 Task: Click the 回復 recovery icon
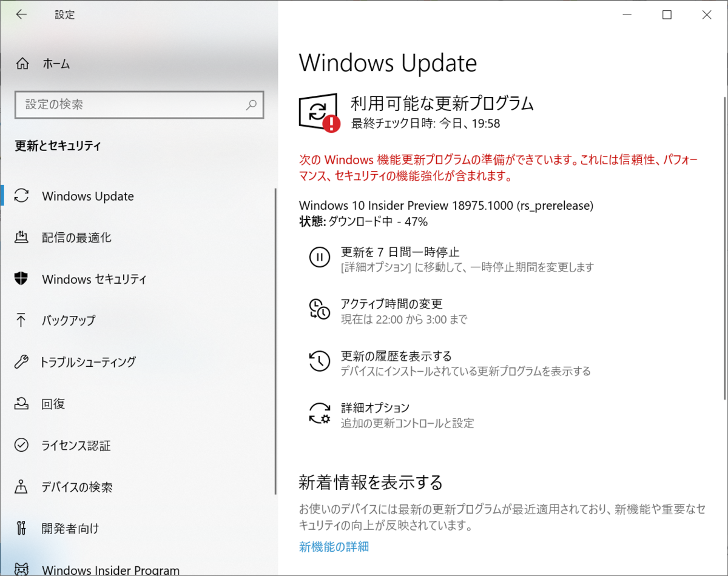click(x=21, y=403)
